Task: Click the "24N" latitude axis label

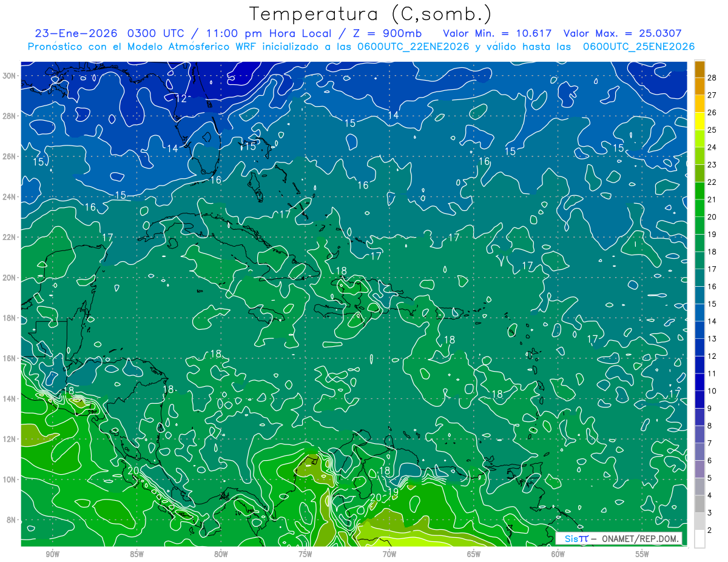Action: [x=10, y=197]
